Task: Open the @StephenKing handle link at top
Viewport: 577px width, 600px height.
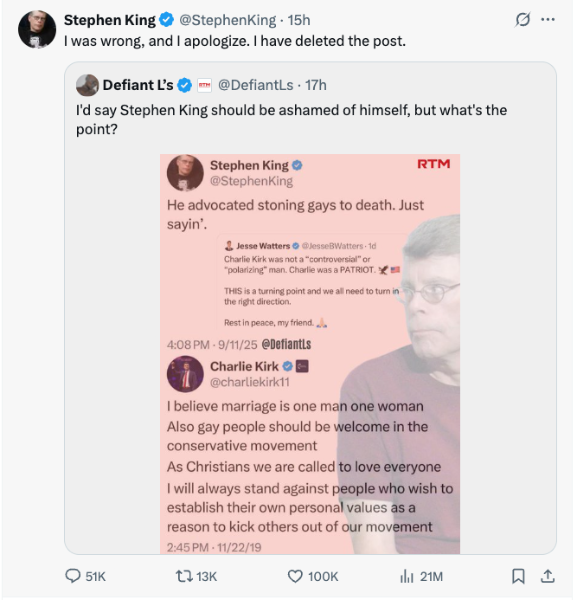Action: pos(228,20)
